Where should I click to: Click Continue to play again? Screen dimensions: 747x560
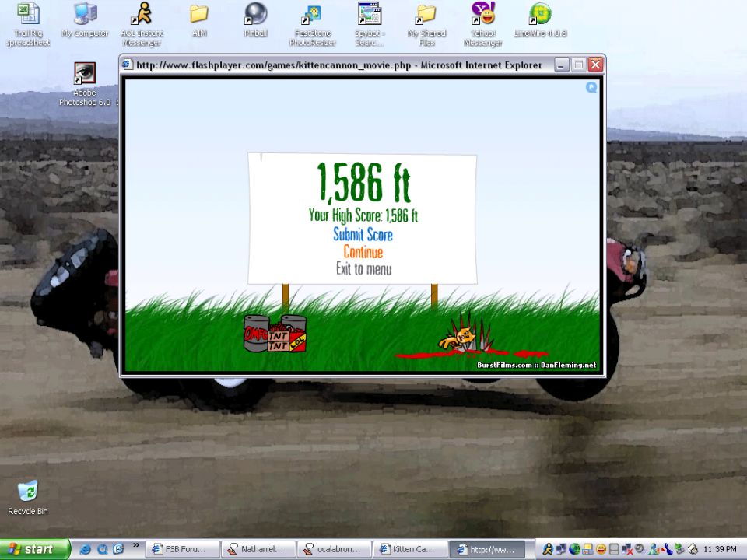pos(363,252)
